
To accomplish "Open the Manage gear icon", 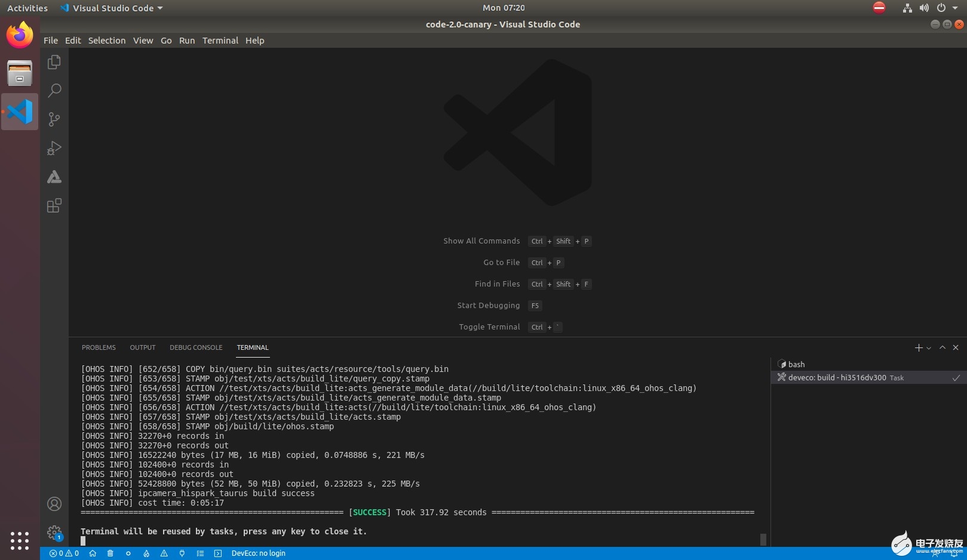I will click(54, 532).
